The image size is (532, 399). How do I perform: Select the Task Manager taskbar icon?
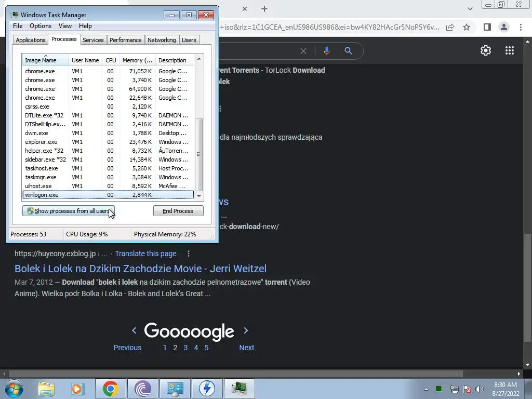tap(239, 389)
